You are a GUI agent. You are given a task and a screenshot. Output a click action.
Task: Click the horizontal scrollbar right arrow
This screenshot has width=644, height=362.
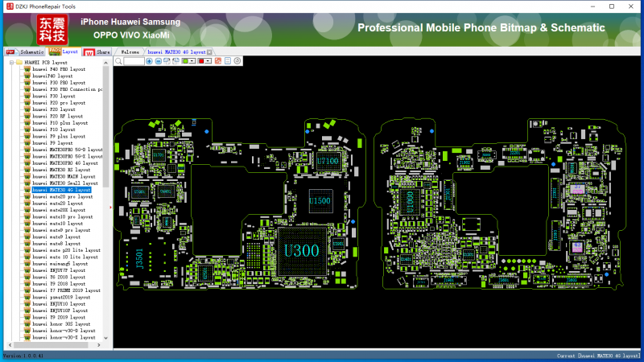[98, 345]
